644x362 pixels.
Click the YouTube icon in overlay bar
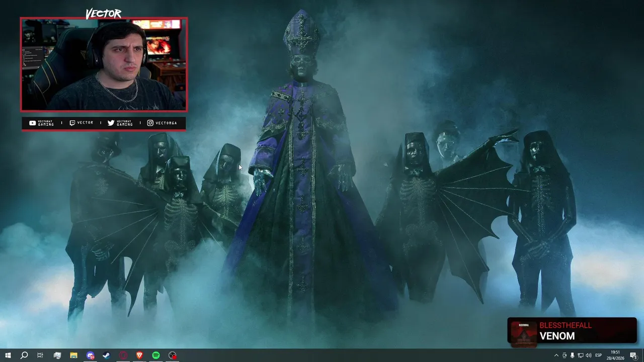(x=33, y=123)
